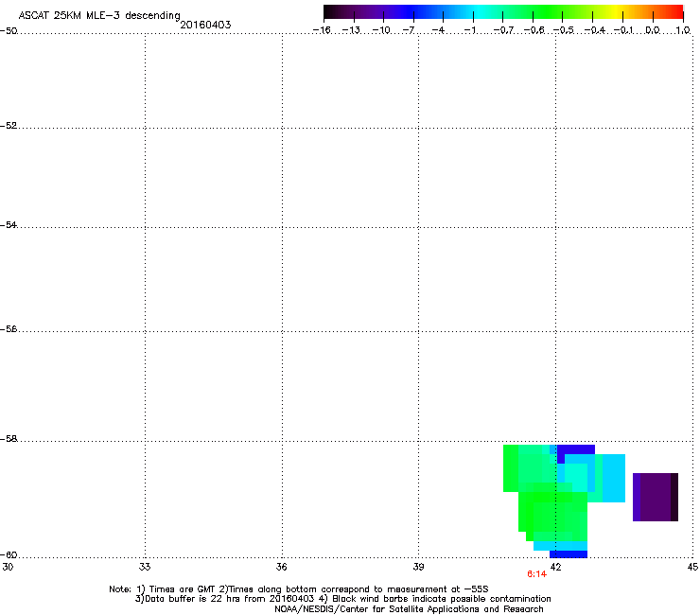Click the color bar label '-0.1'
The height and width of the screenshot is (615, 700).
(x=623, y=30)
